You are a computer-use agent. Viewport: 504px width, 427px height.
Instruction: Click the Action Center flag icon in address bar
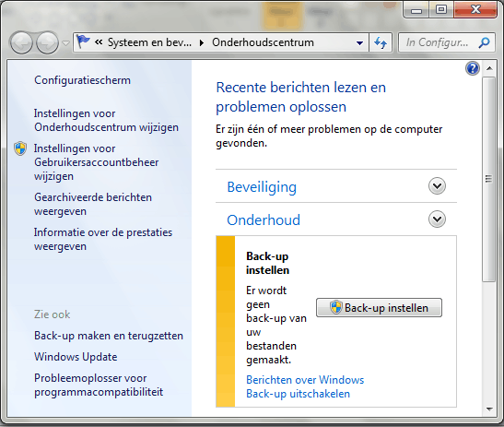tap(84, 42)
